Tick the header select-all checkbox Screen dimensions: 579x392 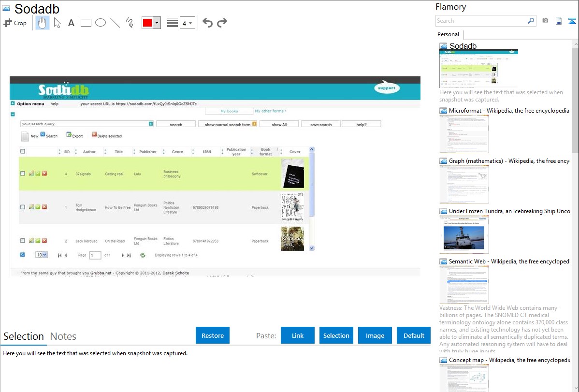click(23, 151)
